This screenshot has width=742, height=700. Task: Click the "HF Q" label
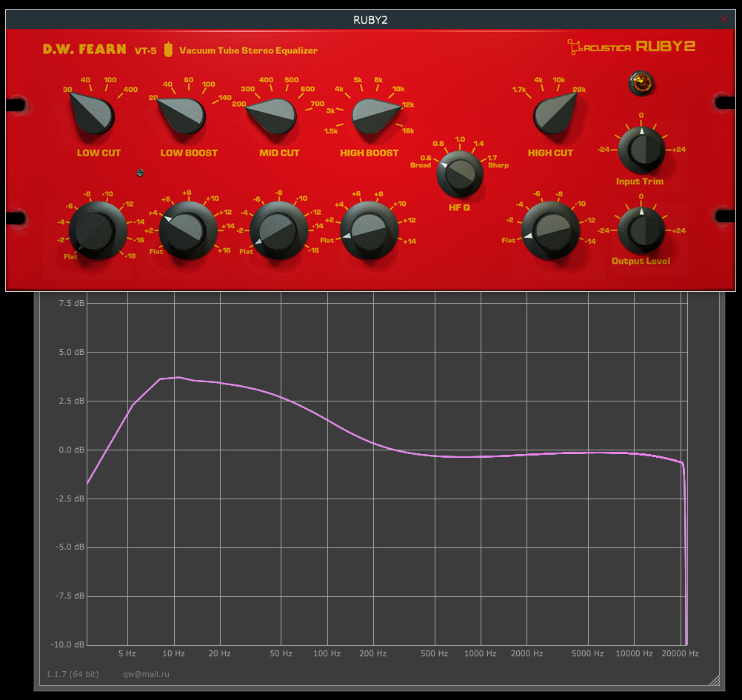tap(459, 207)
